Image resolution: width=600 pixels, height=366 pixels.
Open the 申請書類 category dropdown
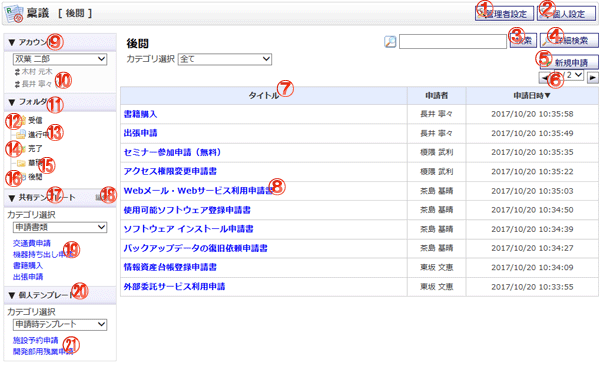click(x=60, y=227)
